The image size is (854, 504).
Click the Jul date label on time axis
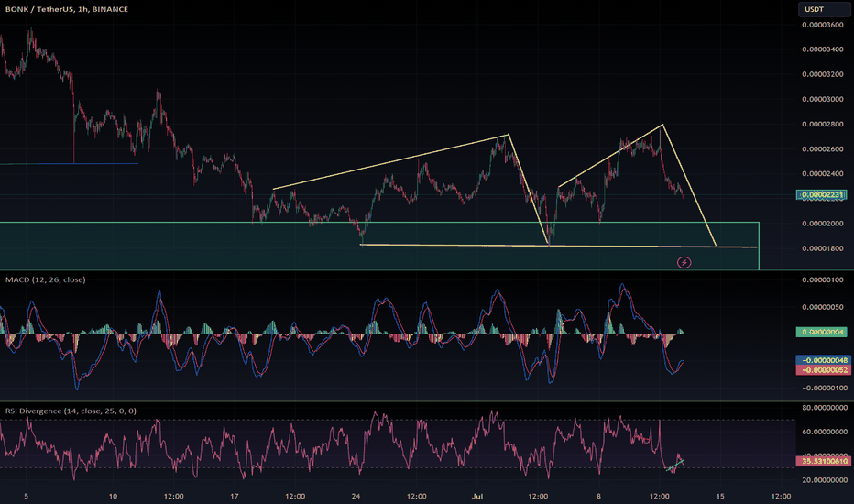pos(477,496)
